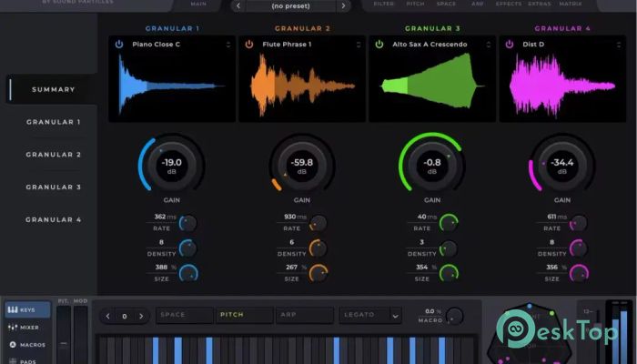Click the Alto Sax A Crescendo waveform
Image resolution: width=637 pixels, height=364 pixels.
[432, 86]
